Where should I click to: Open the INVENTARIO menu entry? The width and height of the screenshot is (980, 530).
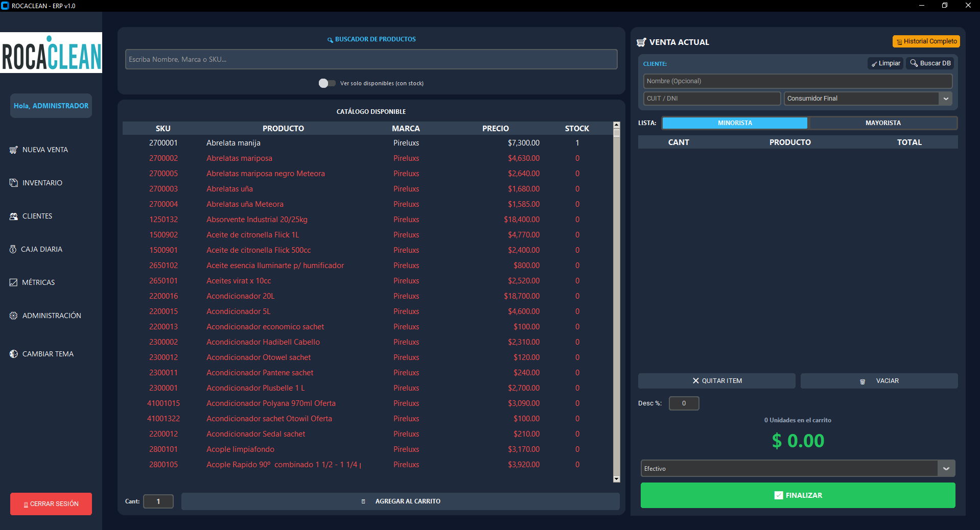pos(42,183)
